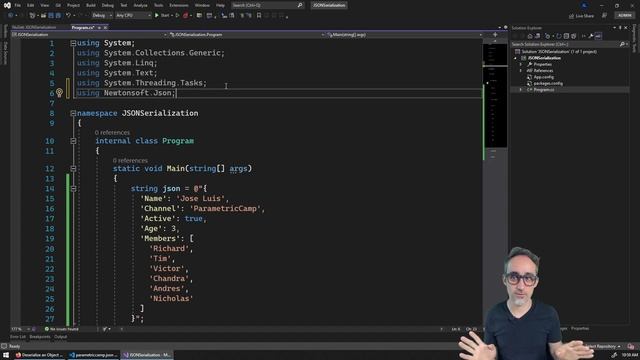This screenshot has width=640, height=360.
Task: Click the Live Share button
Action: (581, 16)
